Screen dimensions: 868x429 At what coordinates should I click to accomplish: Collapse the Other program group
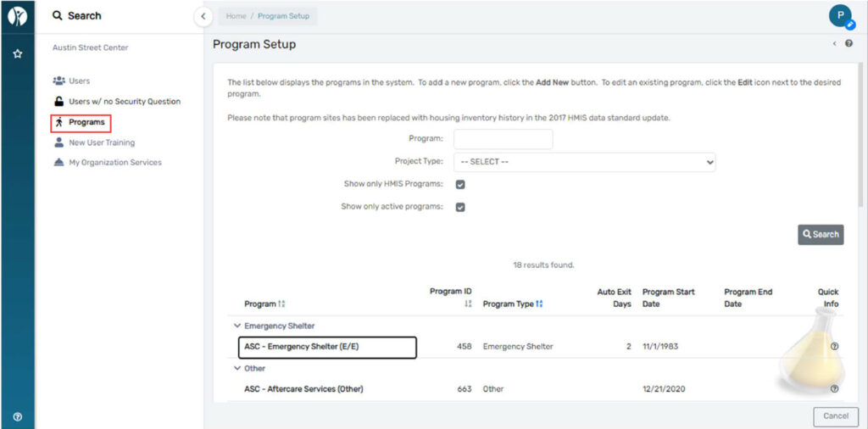coord(237,368)
